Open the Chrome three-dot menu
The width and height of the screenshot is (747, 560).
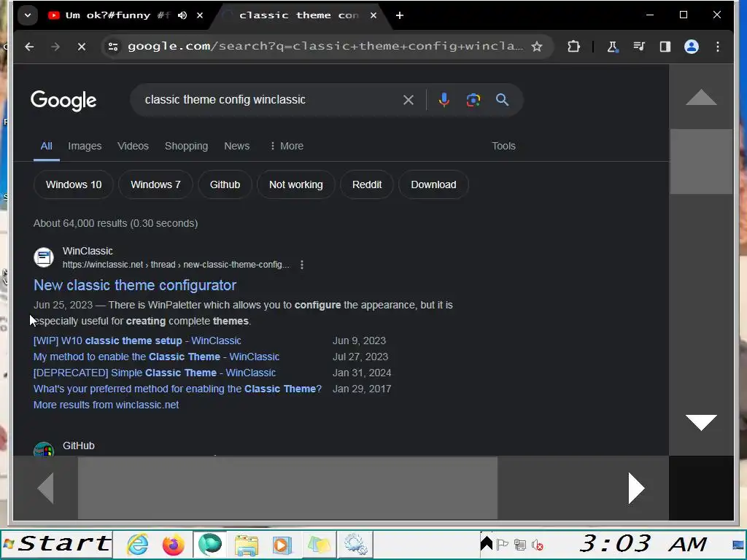pyautogui.click(x=718, y=47)
